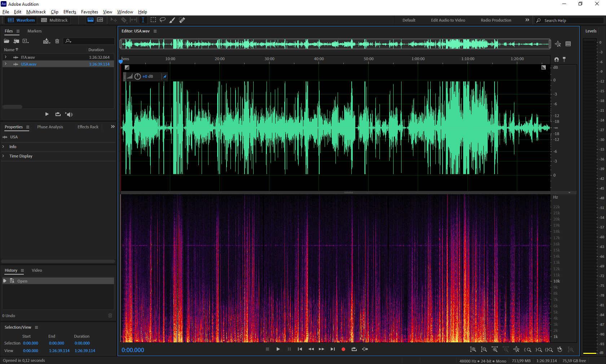Select the Marquee Selection tool
The height and width of the screenshot is (364, 606).
pyautogui.click(x=153, y=20)
